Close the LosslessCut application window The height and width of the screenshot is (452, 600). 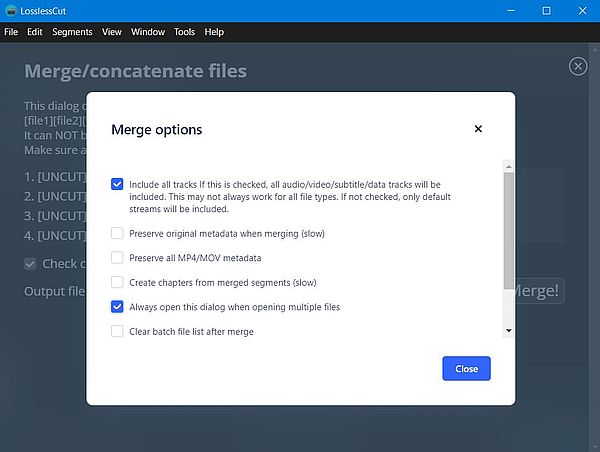pos(582,11)
